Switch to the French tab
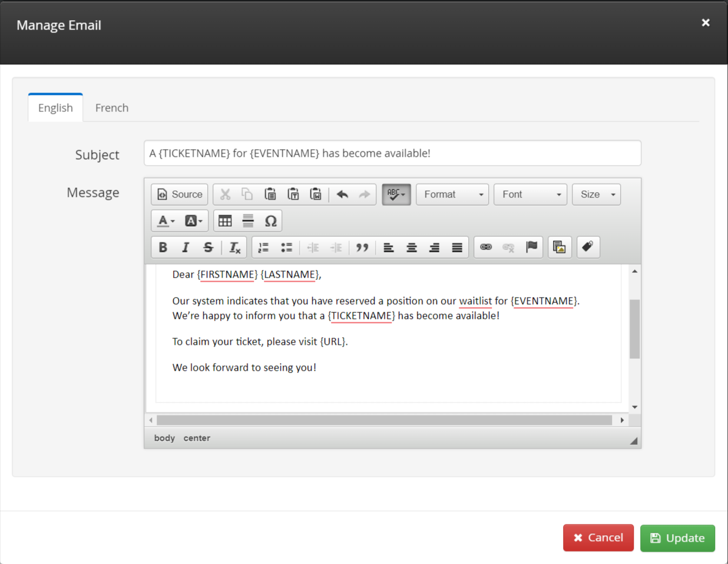The width and height of the screenshot is (728, 564). pyautogui.click(x=112, y=108)
